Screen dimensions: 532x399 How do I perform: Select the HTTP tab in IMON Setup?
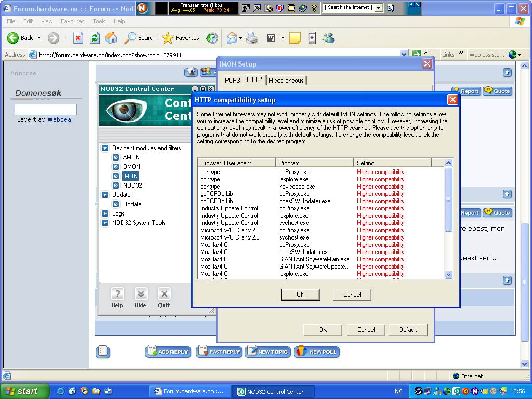254,79
